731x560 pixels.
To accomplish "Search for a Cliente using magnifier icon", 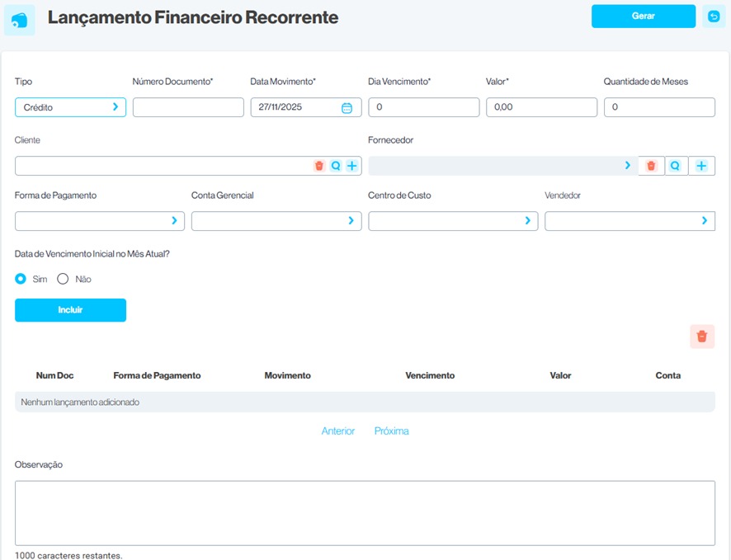I will click(x=336, y=166).
